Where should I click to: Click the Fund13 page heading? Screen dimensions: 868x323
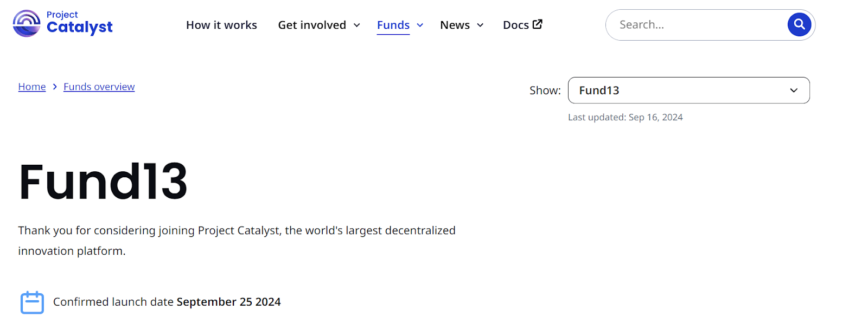pyautogui.click(x=103, y=182)
